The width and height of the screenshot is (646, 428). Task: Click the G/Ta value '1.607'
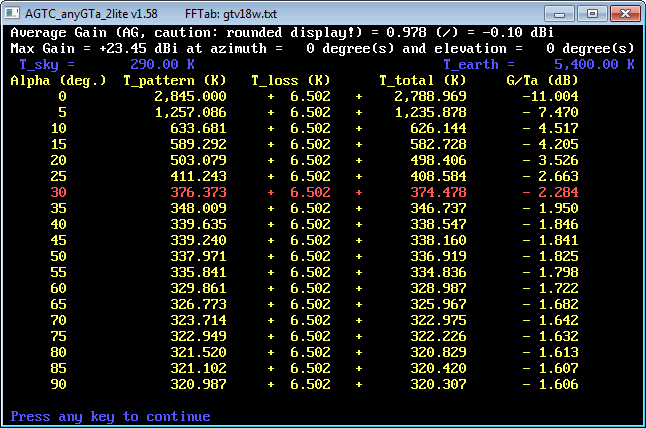point(558,369)
